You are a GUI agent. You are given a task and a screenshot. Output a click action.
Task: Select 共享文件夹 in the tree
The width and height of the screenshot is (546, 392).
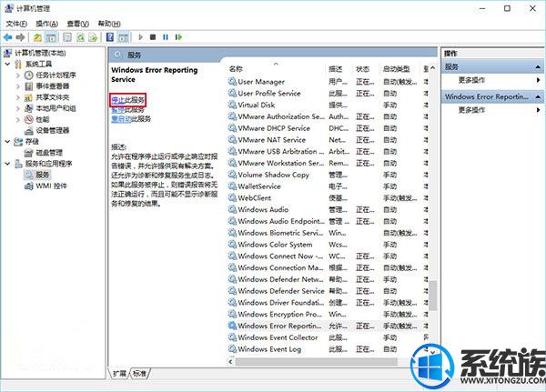point(53,97)
